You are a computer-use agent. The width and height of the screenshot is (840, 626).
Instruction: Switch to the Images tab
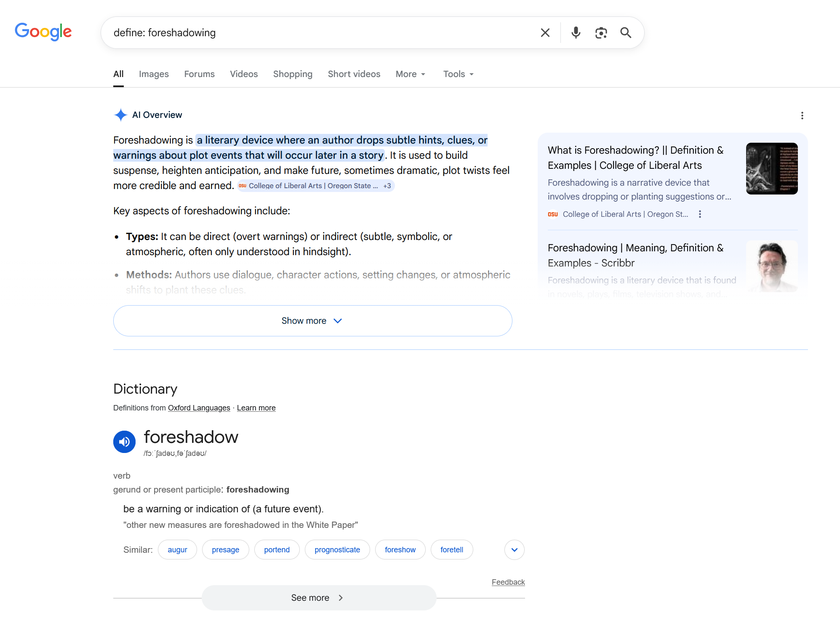pyautogui.click(x=154, y=74)
